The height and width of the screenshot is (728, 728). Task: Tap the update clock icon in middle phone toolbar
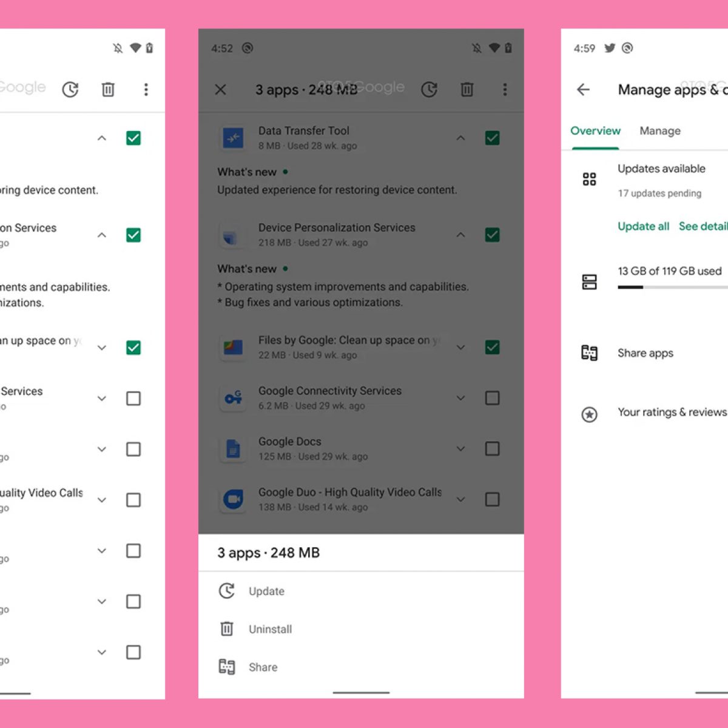pos(430,90)
